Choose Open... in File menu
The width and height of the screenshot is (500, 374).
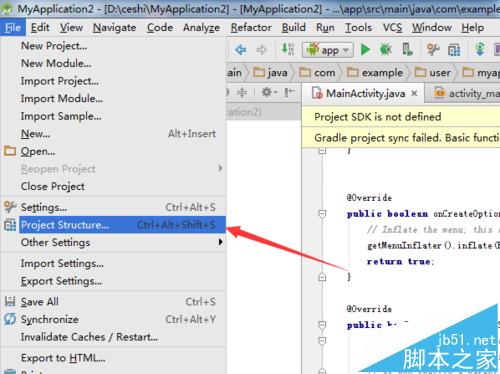click(113, 152)
